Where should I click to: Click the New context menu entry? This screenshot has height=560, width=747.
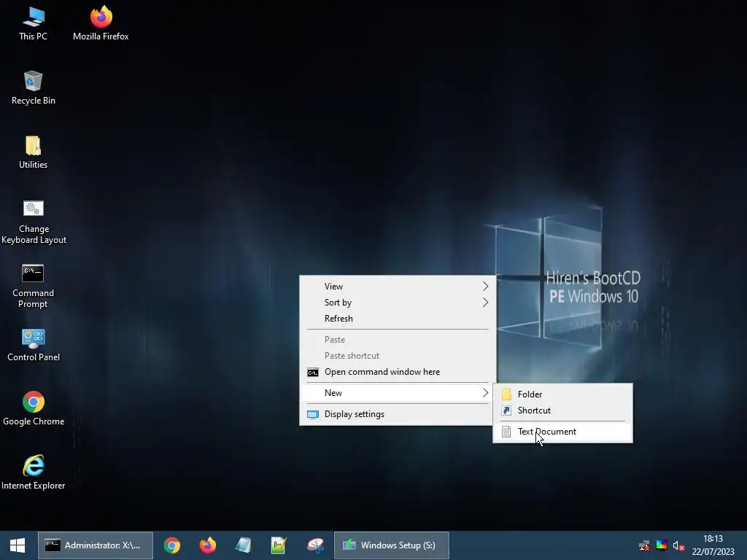tap(398, 393)
